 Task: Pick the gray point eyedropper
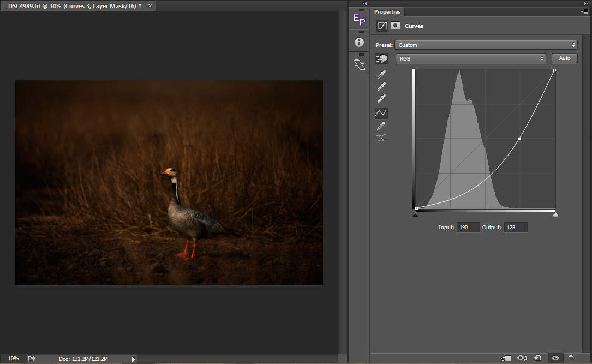(x=382, y=87)
